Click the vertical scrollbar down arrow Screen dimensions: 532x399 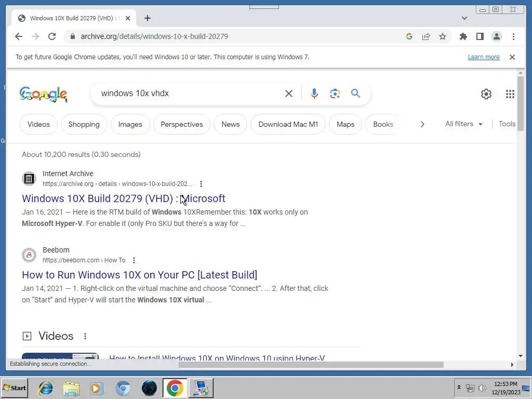521,356
